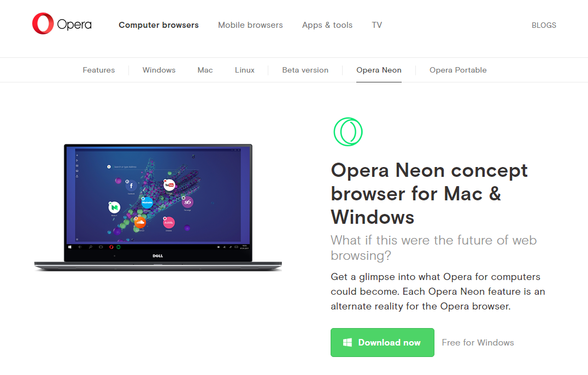Switch to the Features tab
The width and height of the screenshot is (588, 375).
[98, 70]
